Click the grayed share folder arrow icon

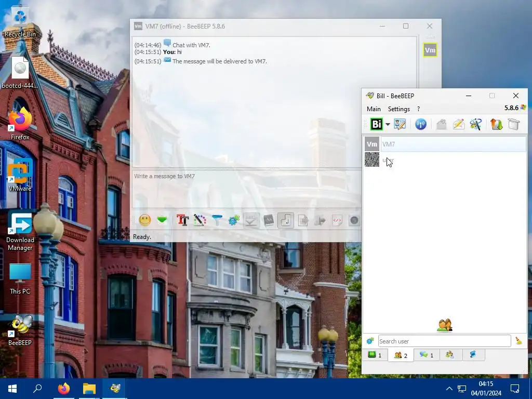pos(320,220)
